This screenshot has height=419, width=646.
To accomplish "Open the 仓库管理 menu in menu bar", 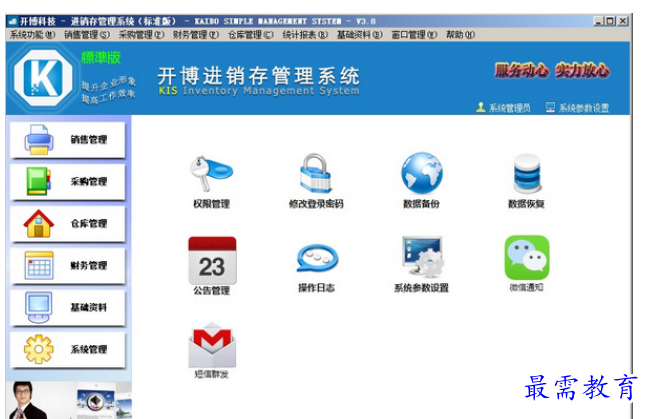I will pyautogui.click(x=250, y=35).
